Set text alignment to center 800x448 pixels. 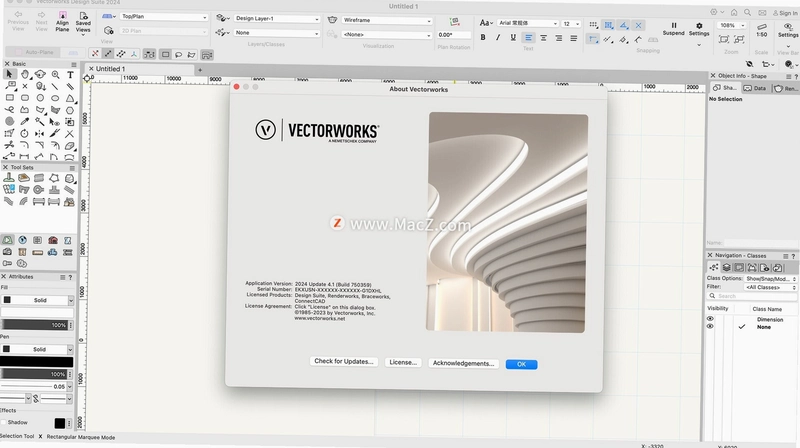coord(543,38)
